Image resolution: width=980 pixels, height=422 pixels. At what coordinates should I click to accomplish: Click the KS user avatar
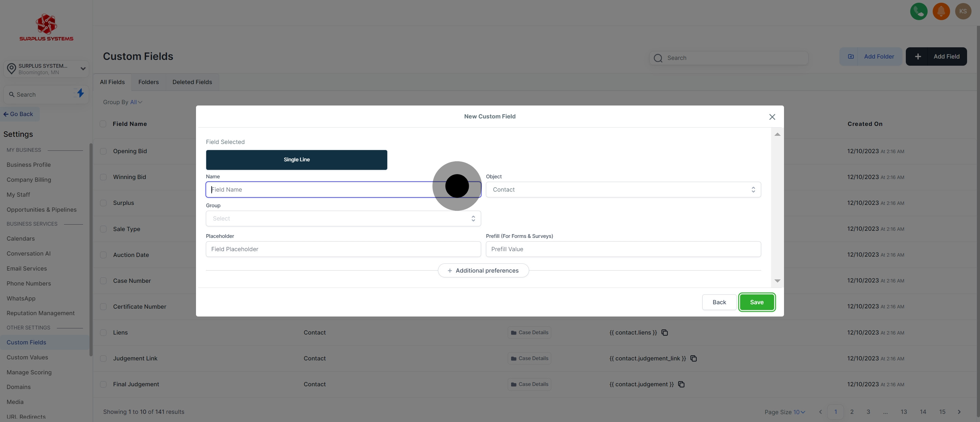point(963,12)
